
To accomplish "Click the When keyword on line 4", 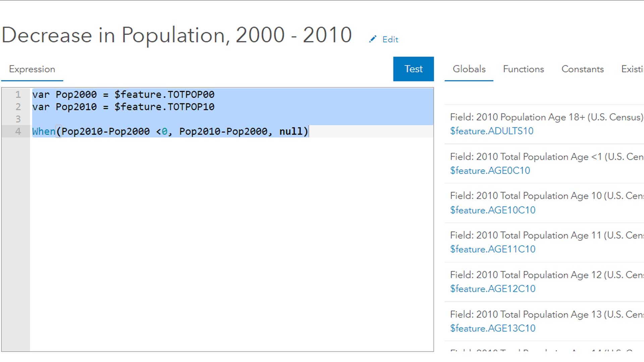I will pos(44,131).
